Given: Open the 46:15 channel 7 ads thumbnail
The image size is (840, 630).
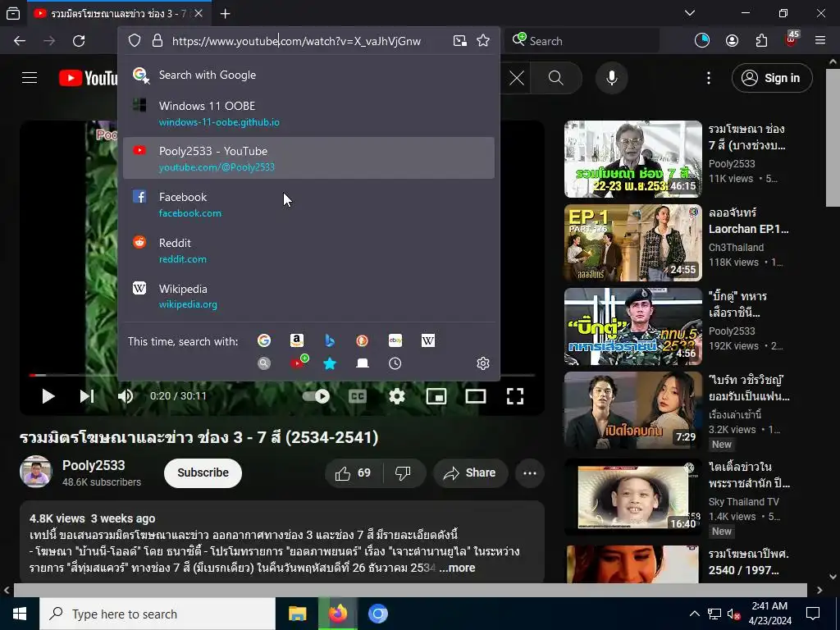Looking at the screenshot, I should tap(632, 159).
